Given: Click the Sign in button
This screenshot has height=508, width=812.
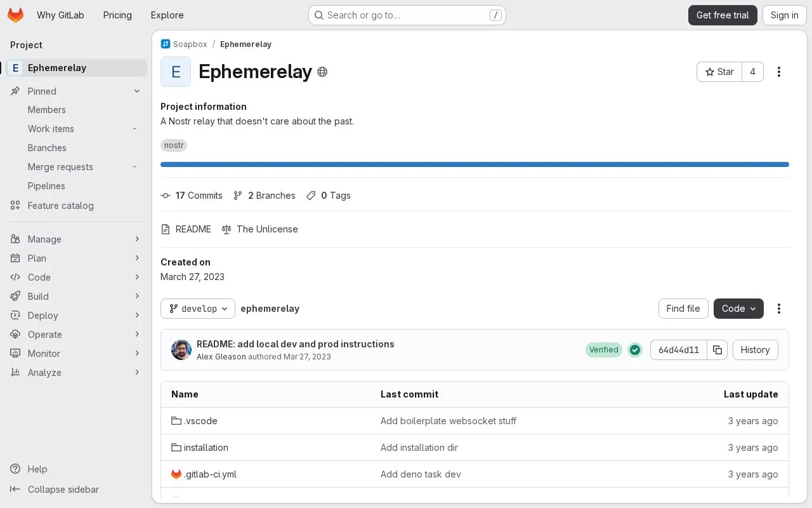Looking at the screenshot, I should 785,15.
